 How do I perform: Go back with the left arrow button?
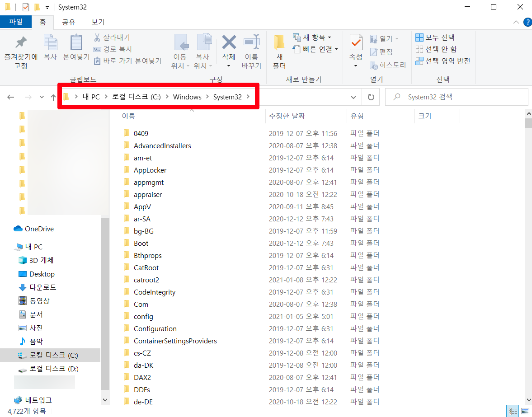pos(11,97)
